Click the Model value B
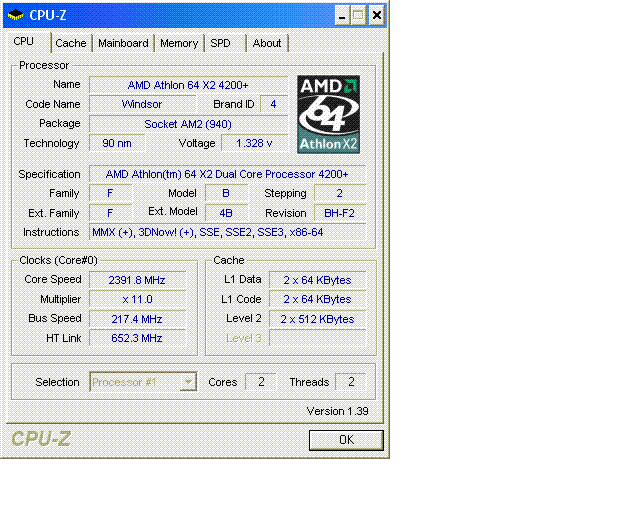Image resolution: width=640 pixels, height=512 pixels. [x=226, y=194]
